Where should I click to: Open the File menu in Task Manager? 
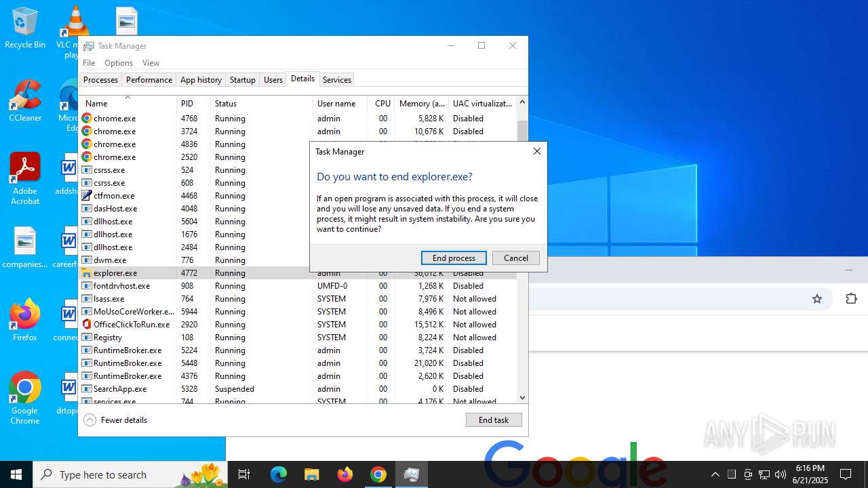click(89, 63)
